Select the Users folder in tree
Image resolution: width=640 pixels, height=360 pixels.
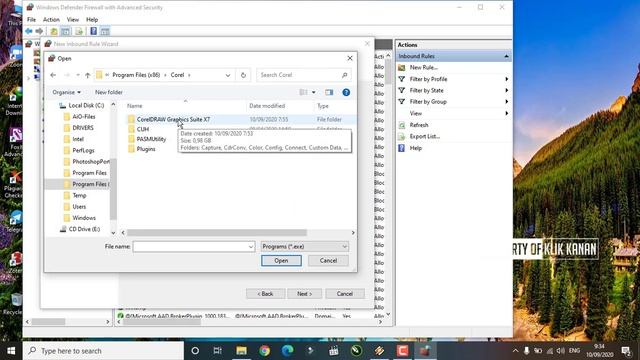click(79, 207)
